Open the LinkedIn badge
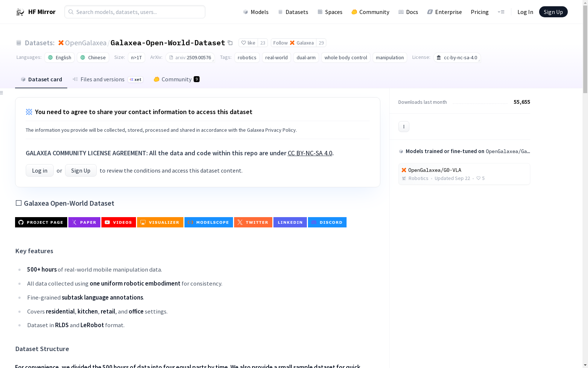This screenshot has width=588, height=368. click(290, 222)
